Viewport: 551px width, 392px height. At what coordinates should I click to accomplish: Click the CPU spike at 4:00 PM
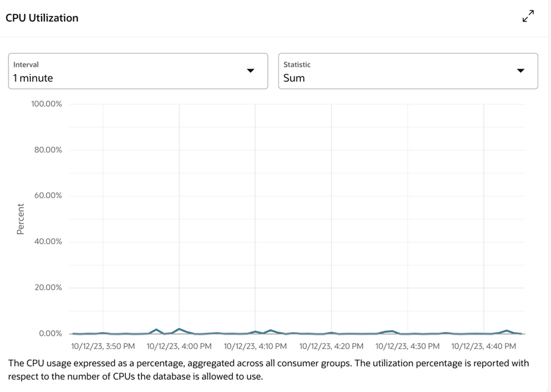pos(179,329)
